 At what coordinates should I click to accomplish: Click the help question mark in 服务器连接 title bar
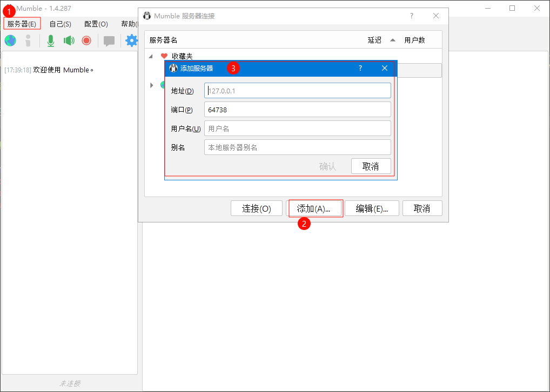click(x=412, y=16)
